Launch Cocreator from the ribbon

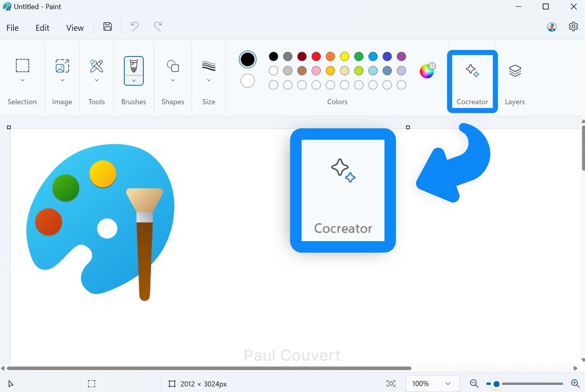tap(472, 81)
